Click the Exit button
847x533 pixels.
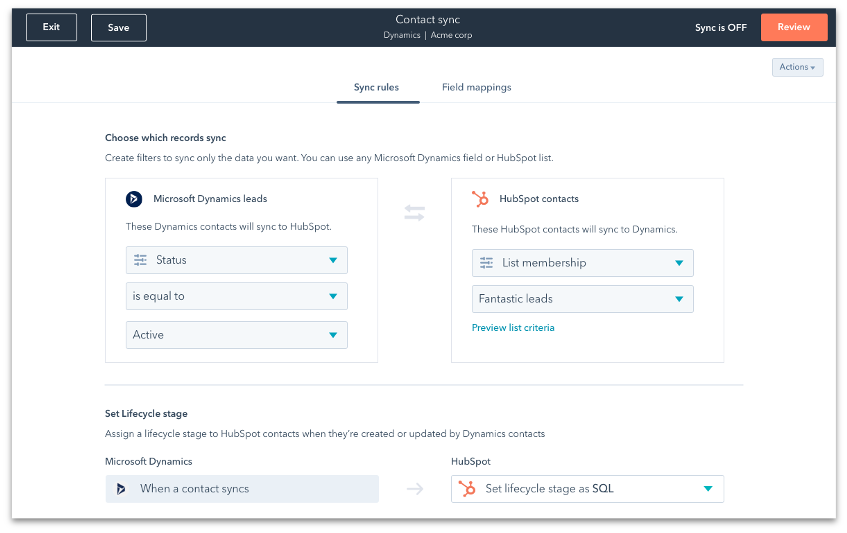point(51,27)
